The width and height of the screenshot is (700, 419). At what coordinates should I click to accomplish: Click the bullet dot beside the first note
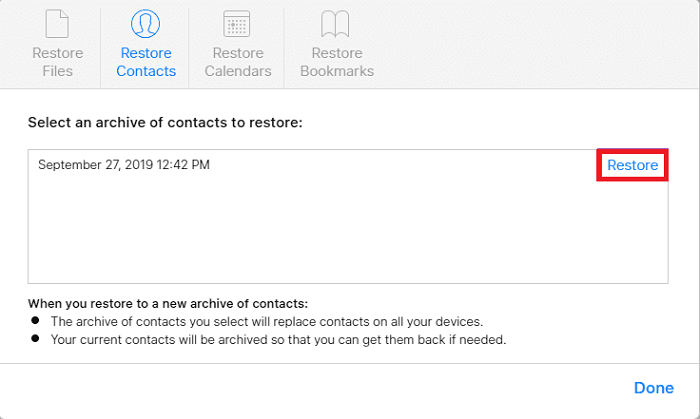click(36, 321)
